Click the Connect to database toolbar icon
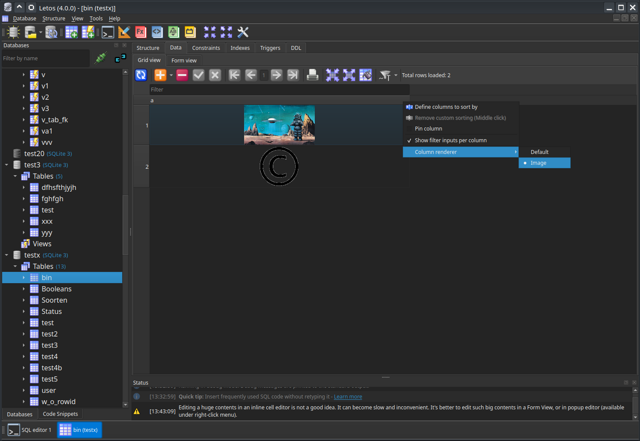640x441 pixels. tap(13, 32)
